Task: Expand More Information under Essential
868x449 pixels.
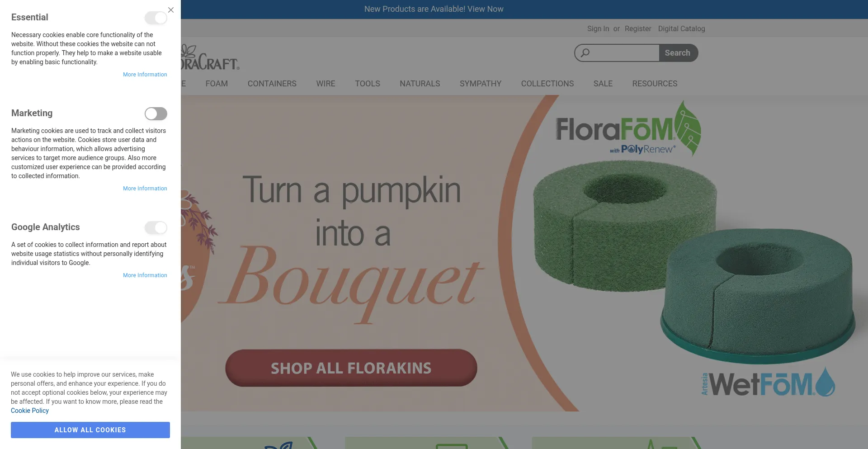Action: (145, 75)
